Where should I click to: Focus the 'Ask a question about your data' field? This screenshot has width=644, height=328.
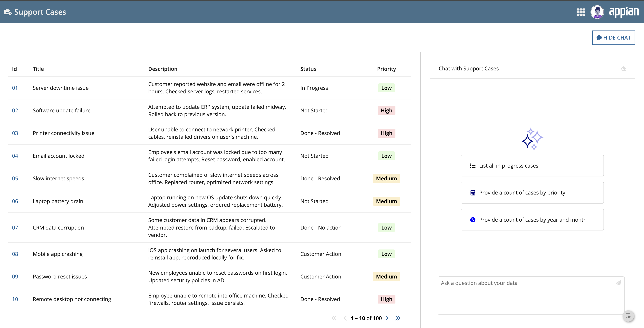(x=531, y=295)
